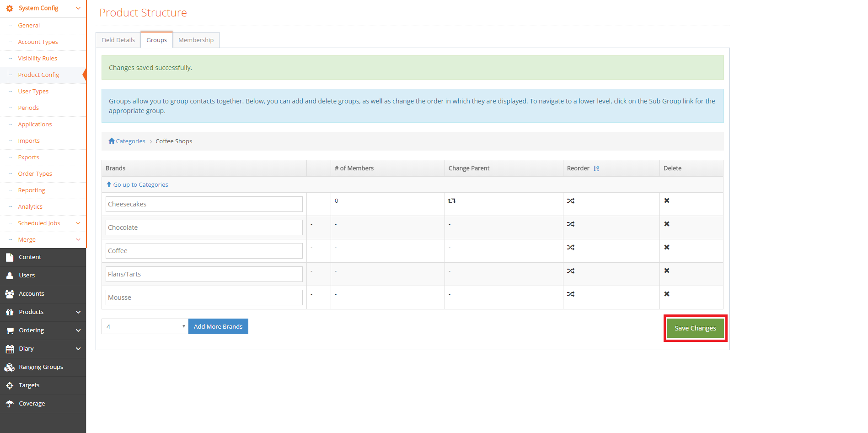The image size is (868, 433).
Task: Open Product Config in sidebar
Action: pos(38,75)
